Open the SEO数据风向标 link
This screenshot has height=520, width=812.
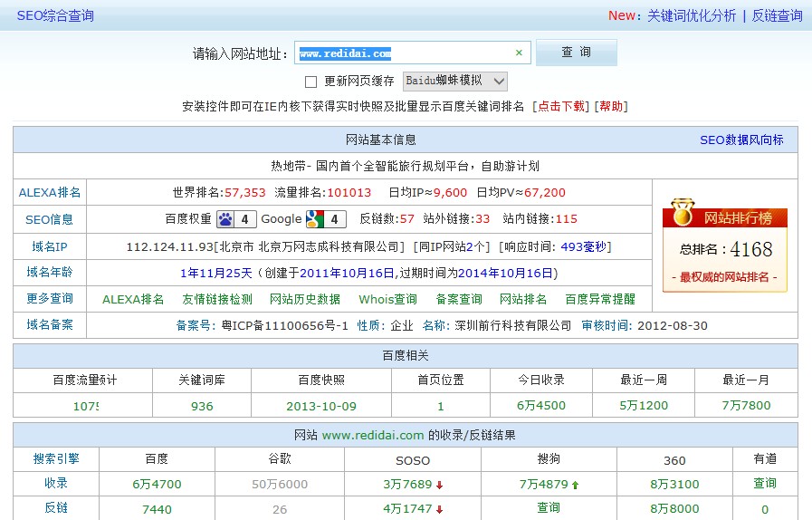[x=741, y=140]
